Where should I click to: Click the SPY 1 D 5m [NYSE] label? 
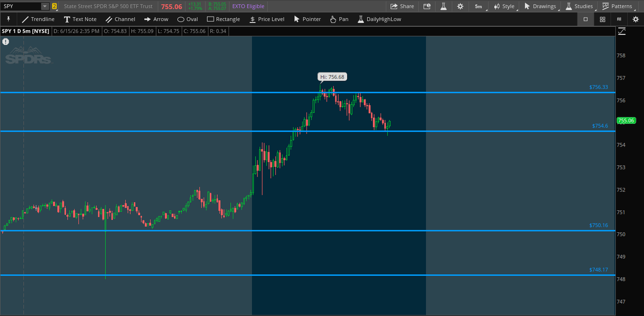tap(26, 31)
